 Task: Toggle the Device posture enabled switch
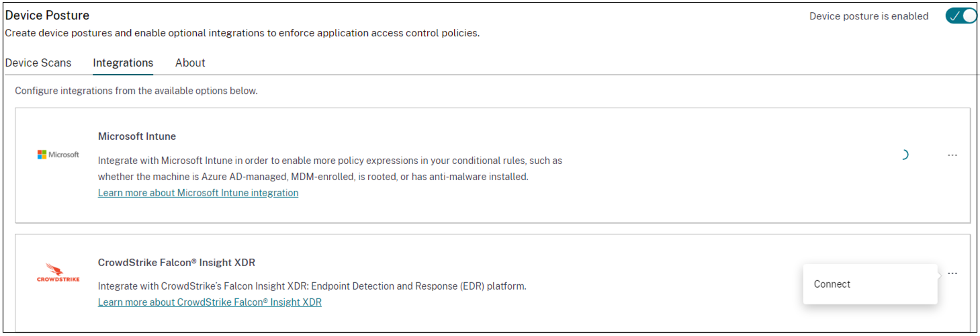pos(961,16)
